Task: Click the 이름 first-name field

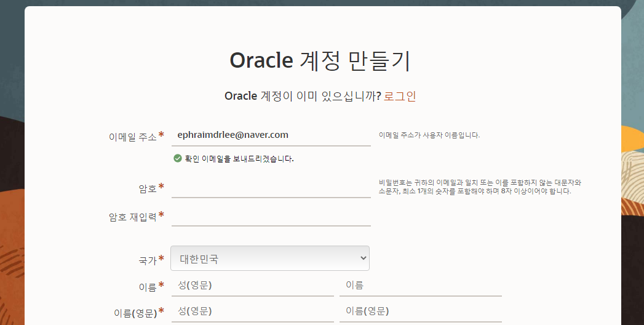Action: 421,286
